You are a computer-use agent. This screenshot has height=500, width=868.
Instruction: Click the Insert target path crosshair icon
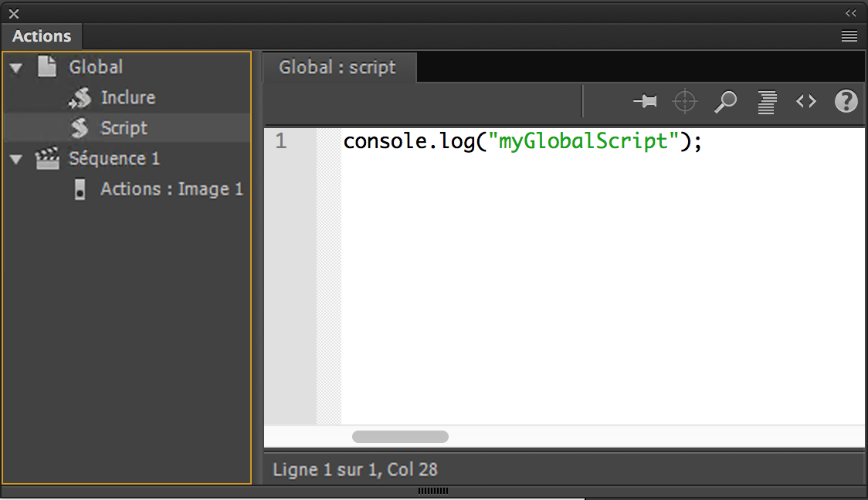tap(686, 101)
